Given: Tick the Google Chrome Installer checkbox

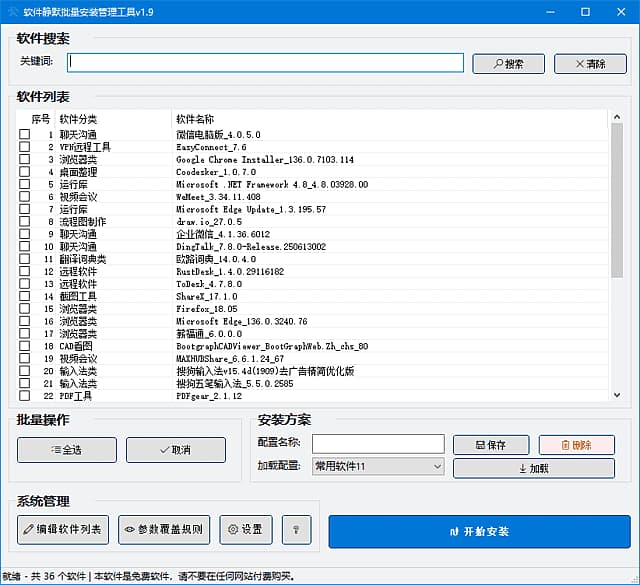Looking at the screenshot, I should (x=24, y=159).
